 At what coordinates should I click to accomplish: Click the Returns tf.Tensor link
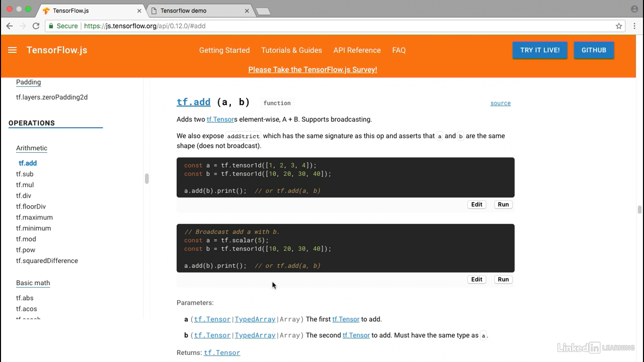coord(222,353)
